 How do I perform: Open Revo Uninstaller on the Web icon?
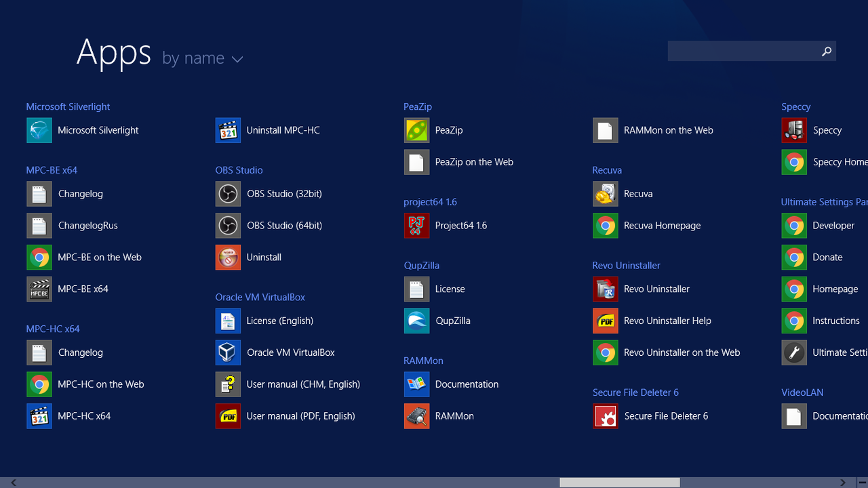pyautogui.click(x=605, y=352)
